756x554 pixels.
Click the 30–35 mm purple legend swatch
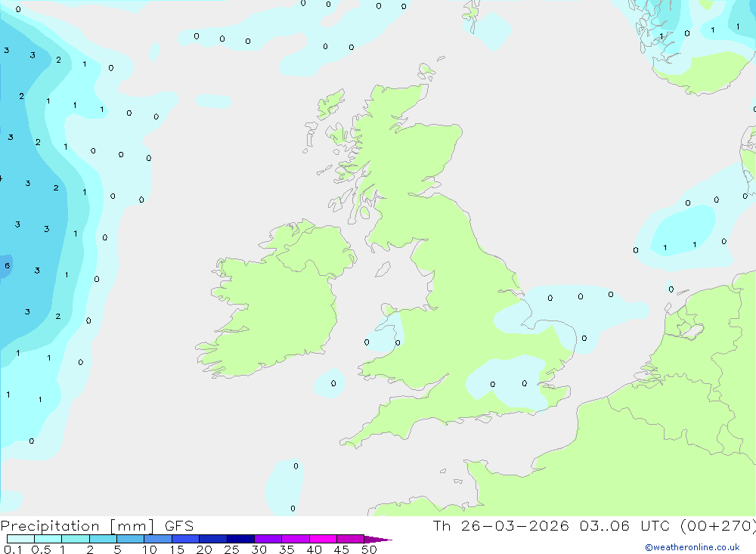pos(268,539)
